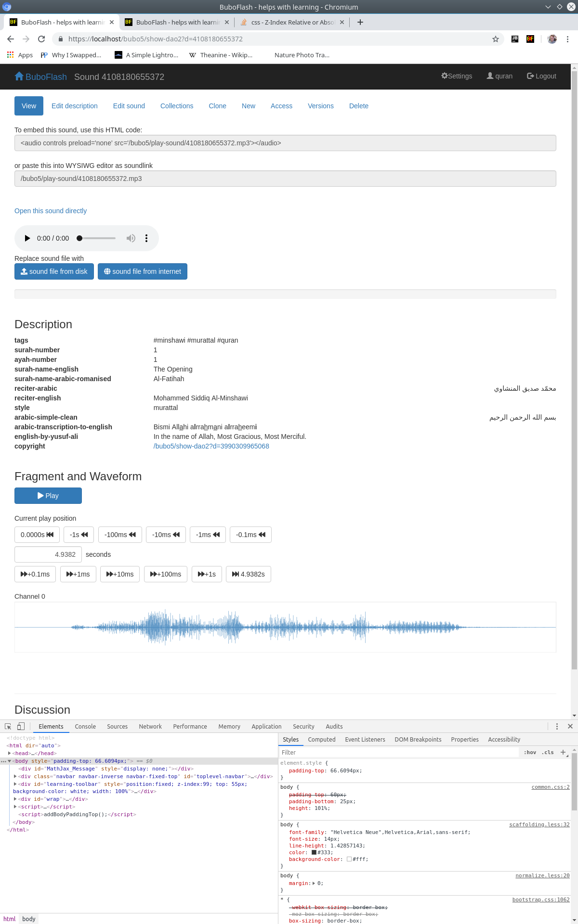Open audio player more-options menu
The height and width of the screenshot is (924, 578).
pos(146,238)
